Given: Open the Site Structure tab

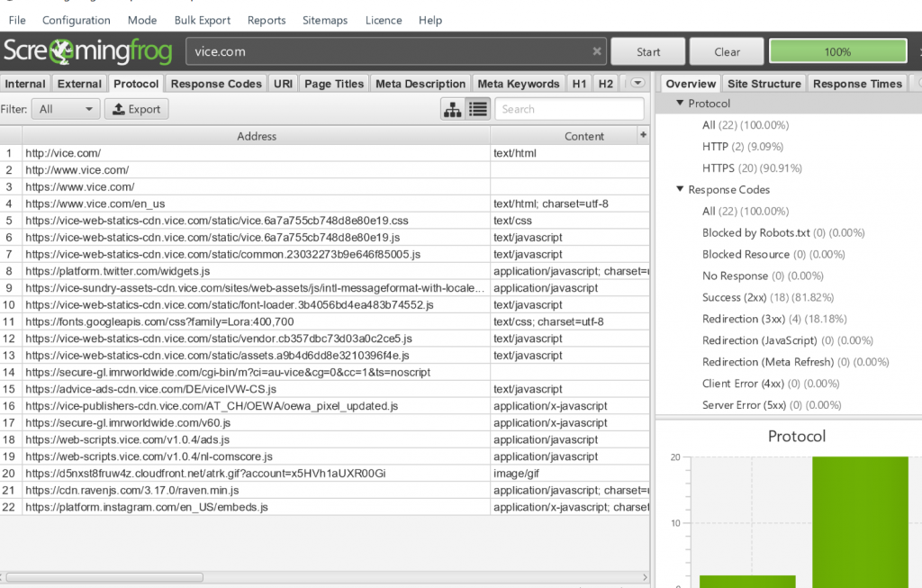Looking at the screenshot, I should [x=764, y=84].
